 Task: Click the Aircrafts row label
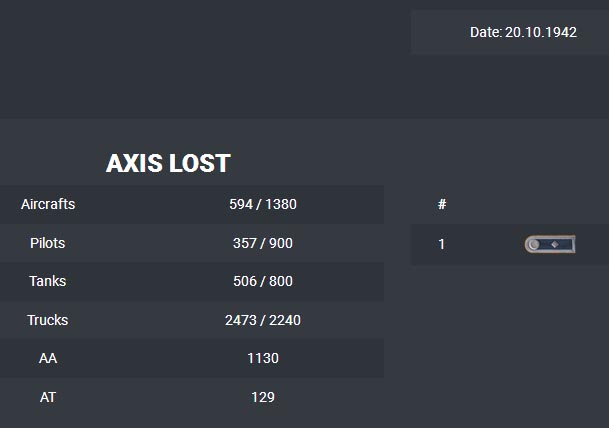(x=48, y=204)
